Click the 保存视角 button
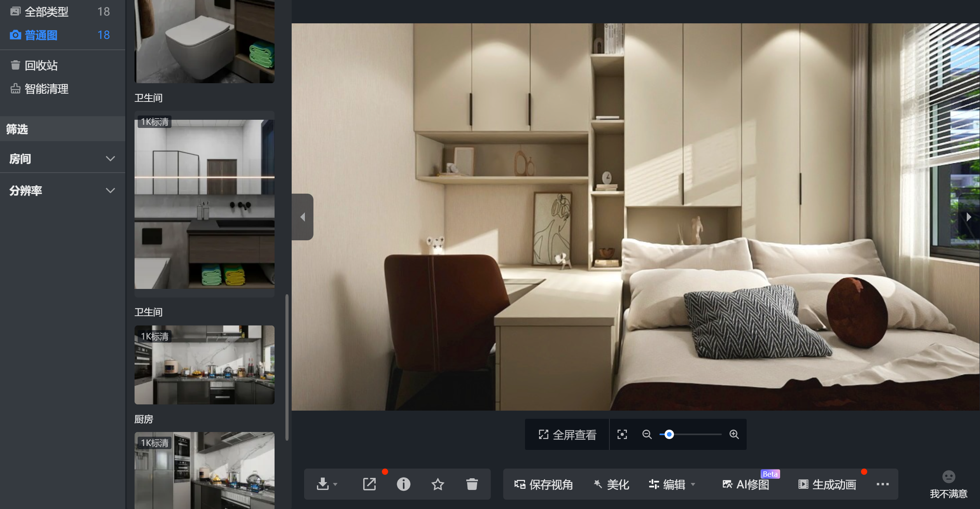 pyautogui.click(x=543, y=485)
